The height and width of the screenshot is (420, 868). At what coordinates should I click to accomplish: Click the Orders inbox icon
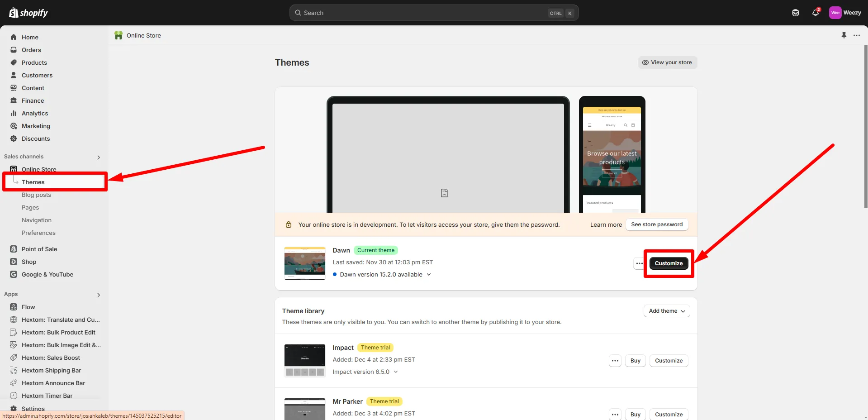14,50
